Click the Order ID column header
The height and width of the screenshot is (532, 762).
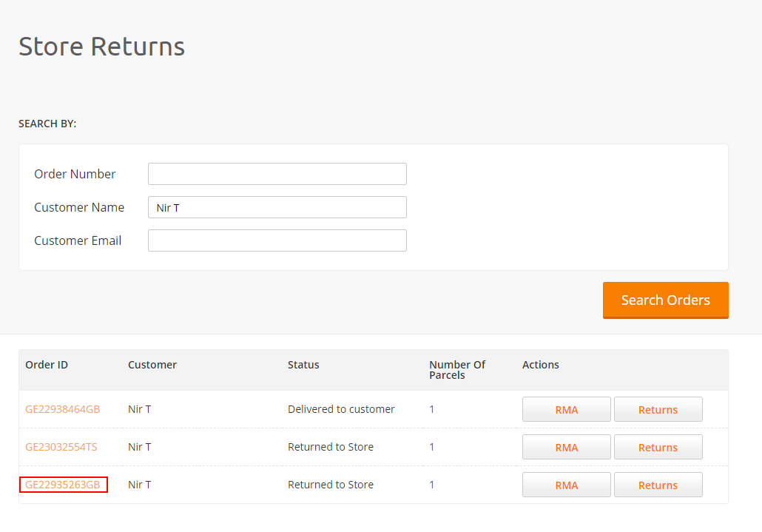(x=47, y=365)
